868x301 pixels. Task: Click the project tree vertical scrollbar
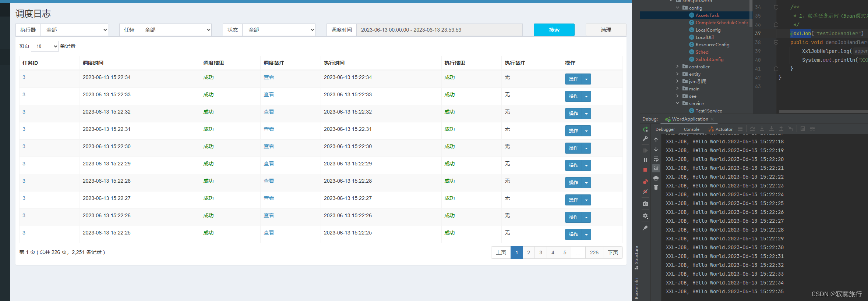751,13
